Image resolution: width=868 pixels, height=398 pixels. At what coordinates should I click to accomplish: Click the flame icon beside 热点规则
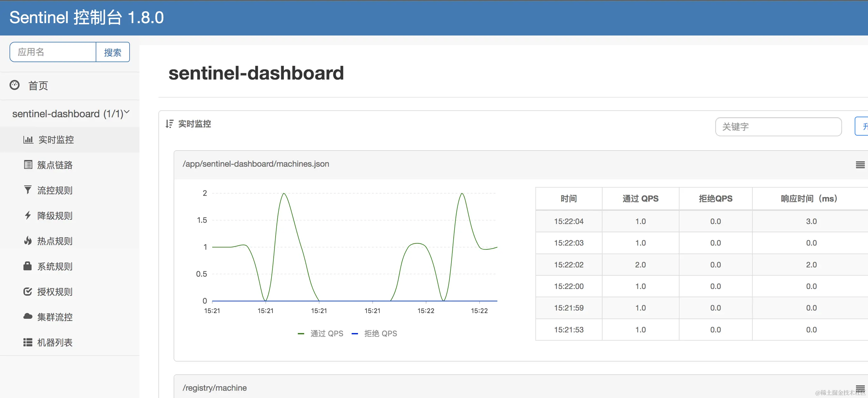coord(28,241)
